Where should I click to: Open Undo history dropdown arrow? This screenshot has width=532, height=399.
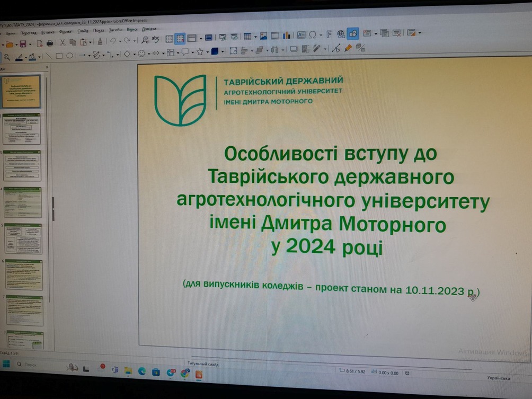[120, 42]
